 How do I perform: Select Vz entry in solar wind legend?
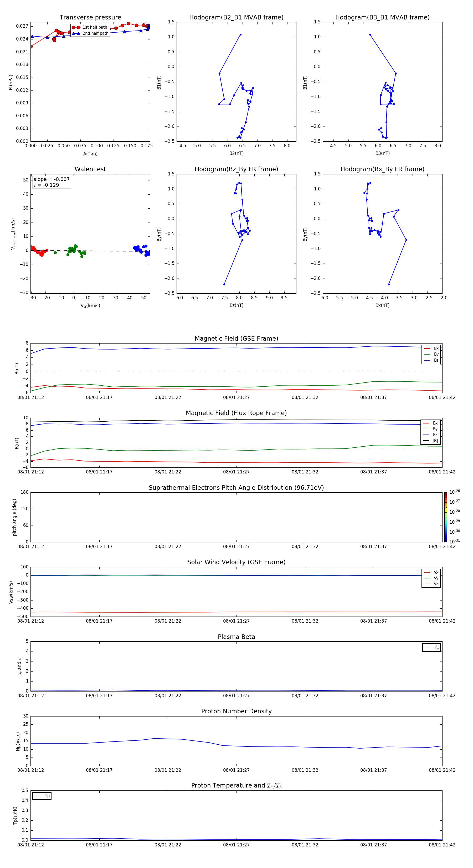coord(431,584)
